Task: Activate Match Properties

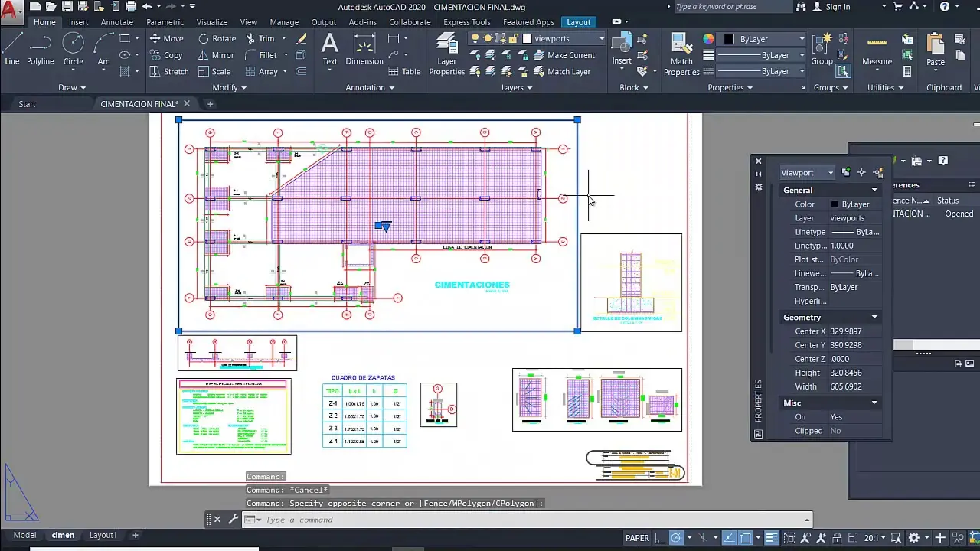Action: point(681,51)
